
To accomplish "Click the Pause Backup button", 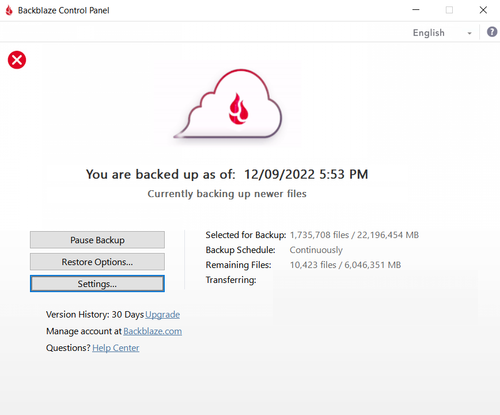I will pos(97,240).
